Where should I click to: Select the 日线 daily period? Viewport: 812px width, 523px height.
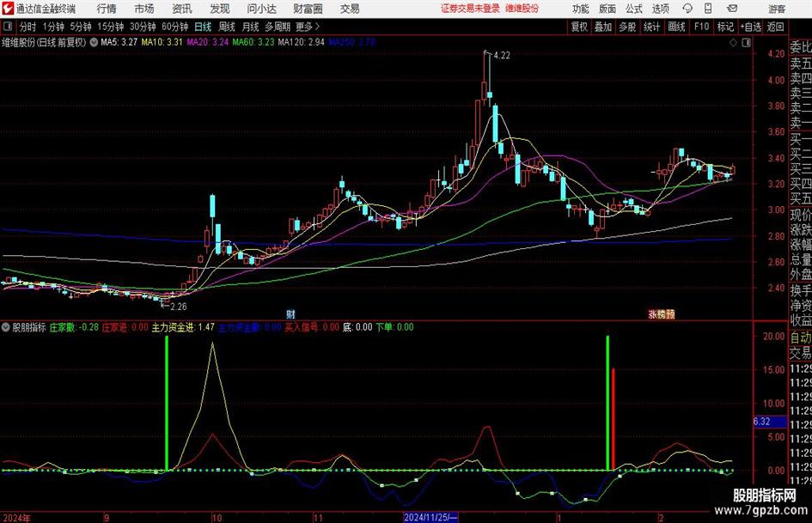click(203, 27)
